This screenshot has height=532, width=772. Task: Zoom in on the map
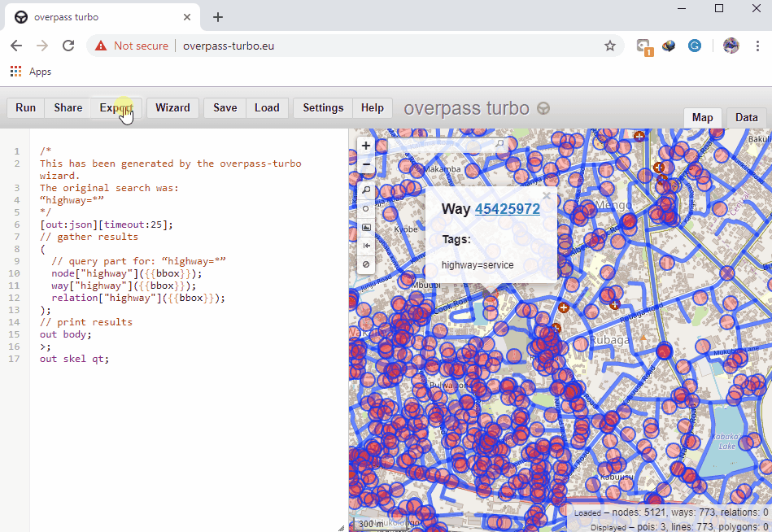(x=366, y=146)
